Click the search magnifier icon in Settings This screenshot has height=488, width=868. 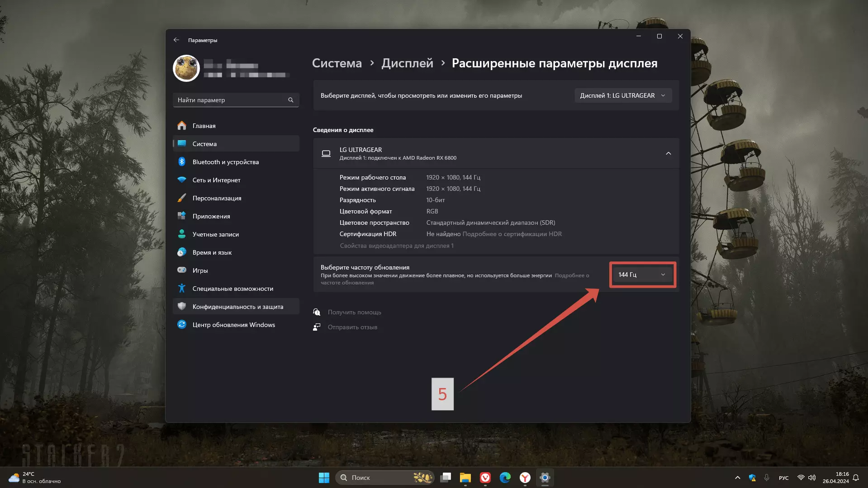coord(291,100)
